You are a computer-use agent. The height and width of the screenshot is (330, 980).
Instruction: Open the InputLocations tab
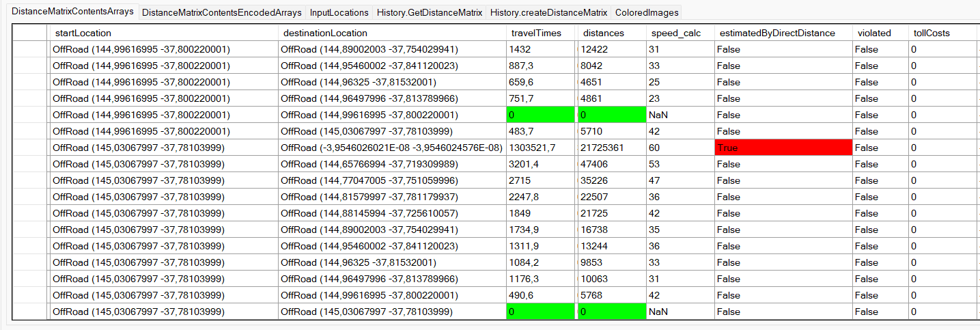tap(339, 12)
